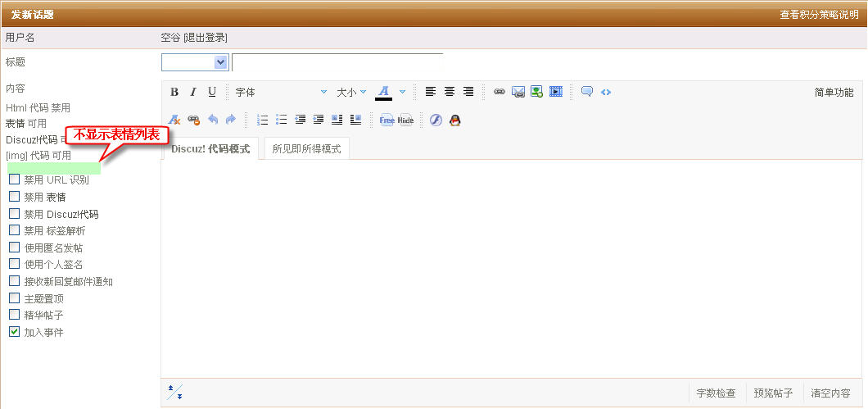The height and width of the screenshot is (409, 868).
Task: Insert a quote with the speech bubble icon
Action: pos(587,92)
